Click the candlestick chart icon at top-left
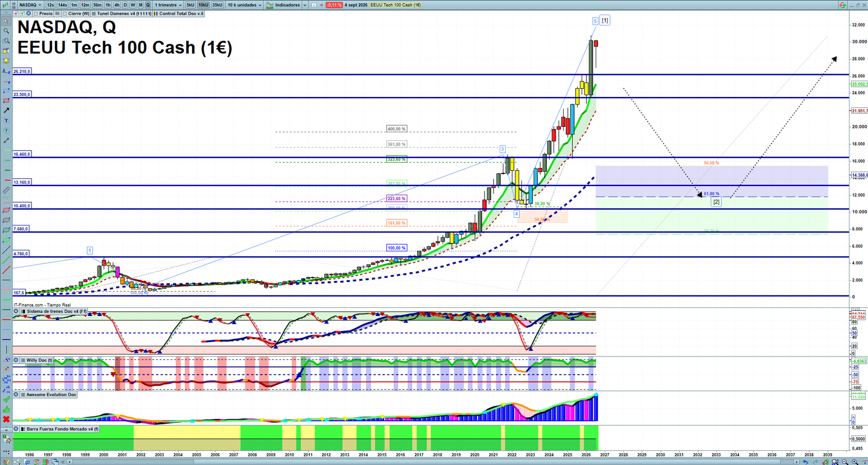This screenshot has width=868, height=465. tap(5, 5)
